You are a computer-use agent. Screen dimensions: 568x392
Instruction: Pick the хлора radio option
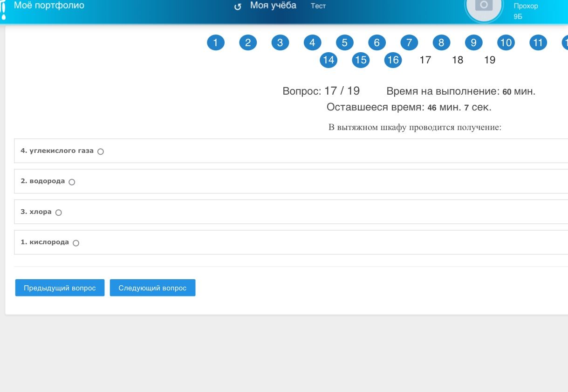[x=58, y=213]
